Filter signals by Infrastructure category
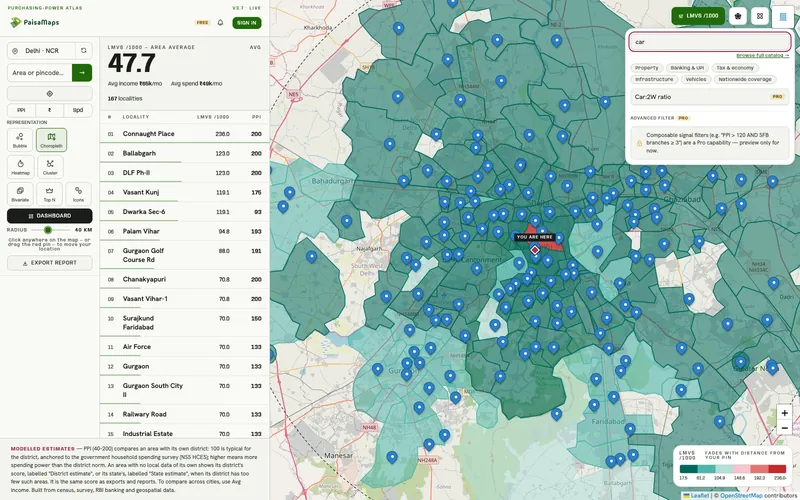The width and height of the screenshot is (800, 500). tap(654, 80)
